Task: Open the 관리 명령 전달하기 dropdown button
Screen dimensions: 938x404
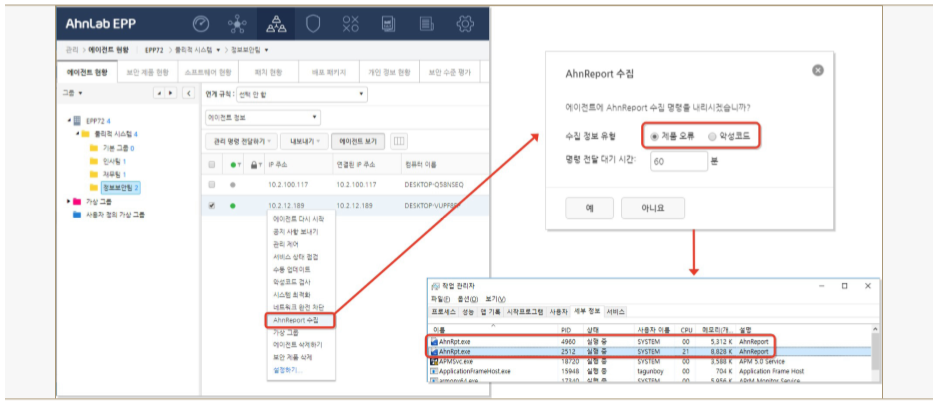Action: (240, 142)
